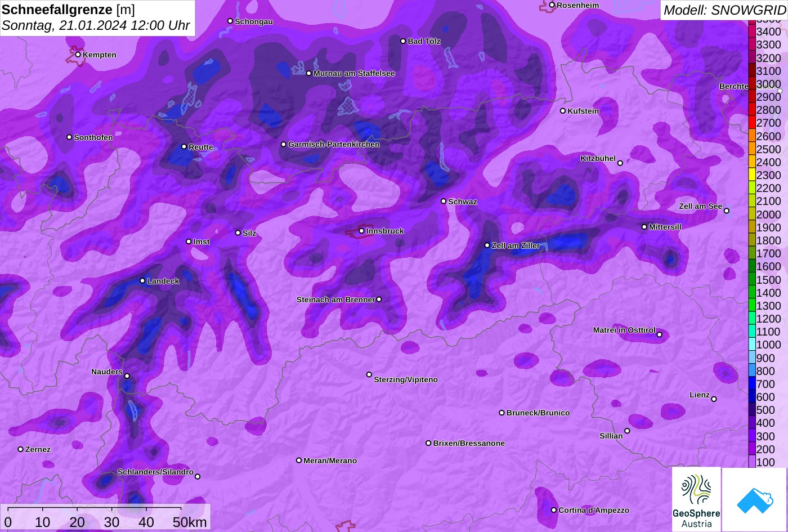Click the Matrei in Osttirol marker dot
The image size is (788, 532).
660,334
